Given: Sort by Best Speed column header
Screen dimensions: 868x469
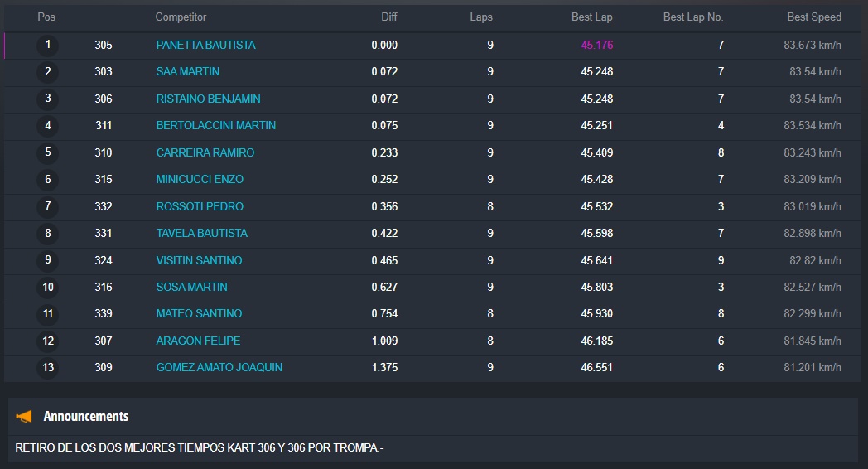Looking at the screenshot, I should (x=813, y=17).
